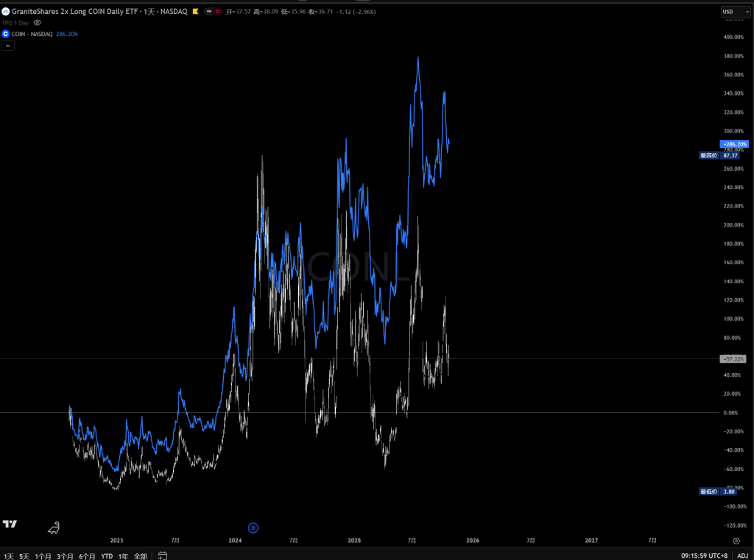Click the 1年 range button

[x=123, y=556]
